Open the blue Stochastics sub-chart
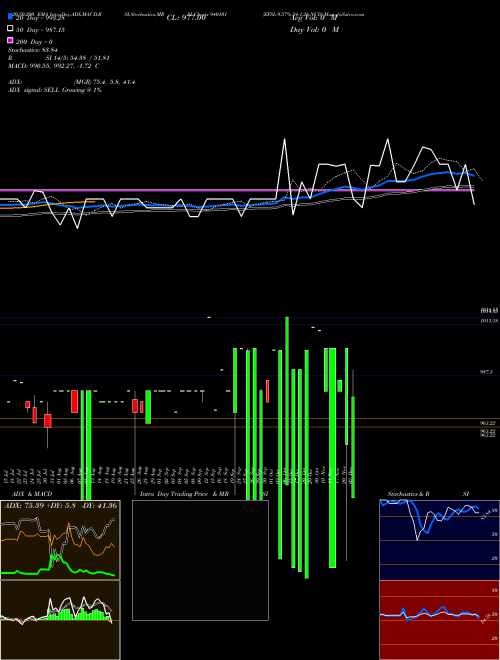Viewport: 500px width, 660px height. pyautogui.click(x=439, y=540)
